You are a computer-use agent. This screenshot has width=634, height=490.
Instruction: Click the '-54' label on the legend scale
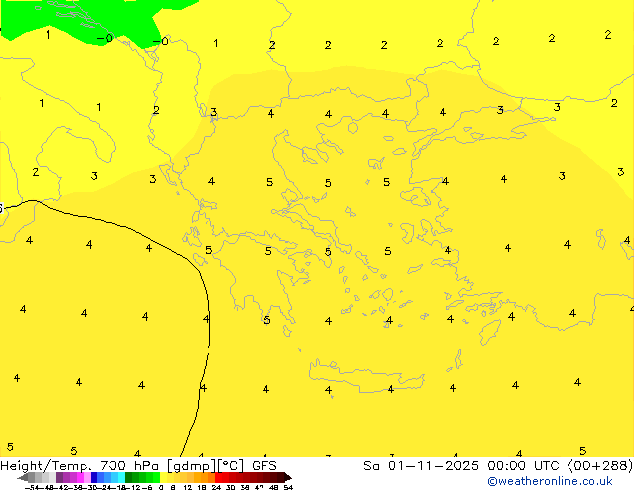[32, 487]
